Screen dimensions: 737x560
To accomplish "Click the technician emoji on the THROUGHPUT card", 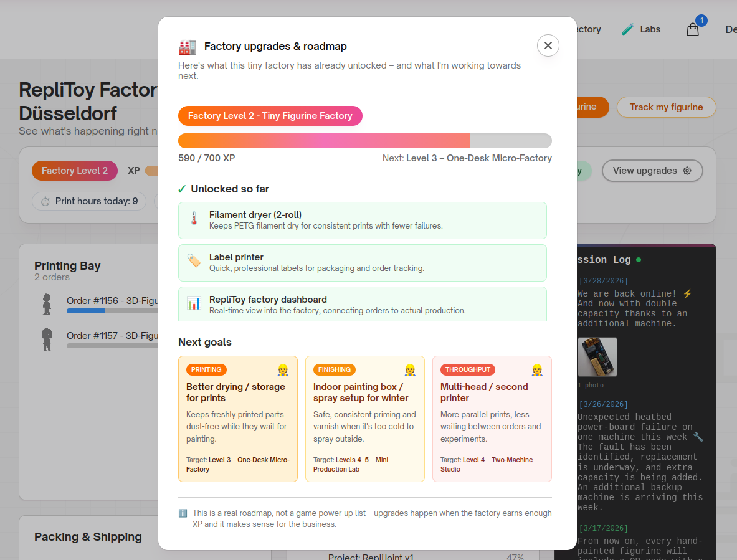I will 536,369.
